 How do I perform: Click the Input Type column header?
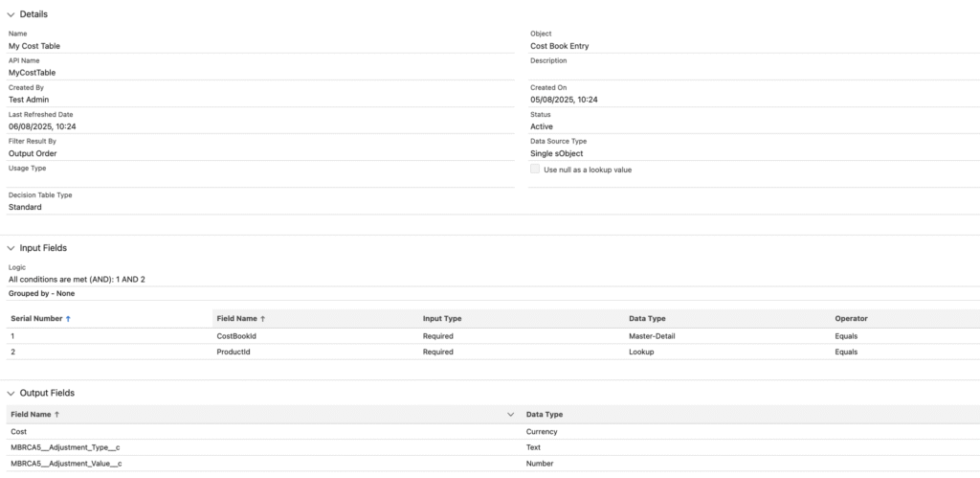(442, 319)
